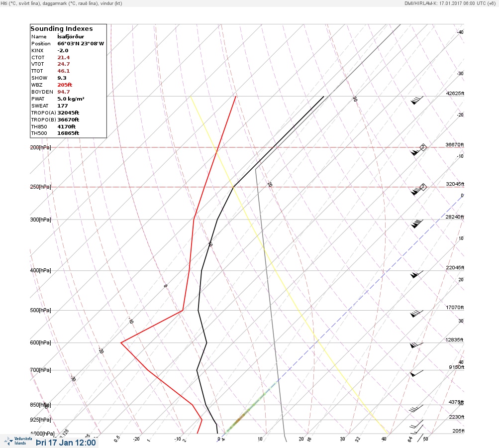Click the 22045ft height label
The width and height of the screenshot is (499, 448).
pos(455,267)
